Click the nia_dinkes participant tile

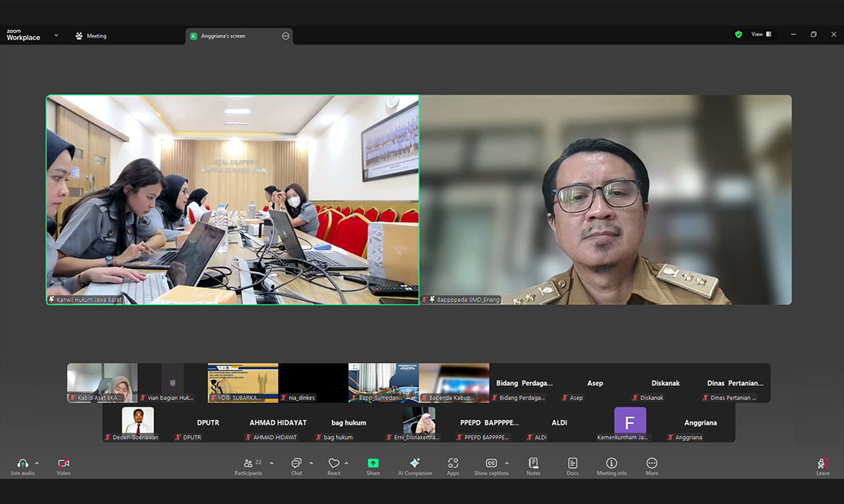[313, 383]
